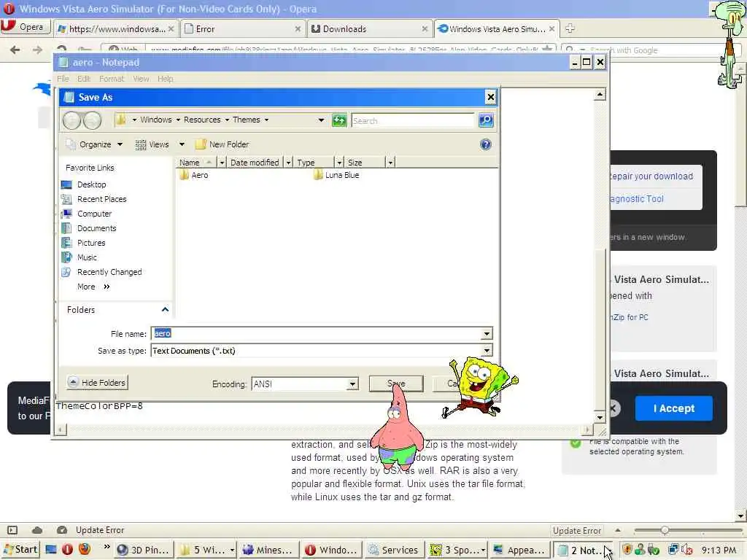This screenshot has height=560, width=747.
Task: Open Recent Places in Favorite Links
Action: pos(94,199)
